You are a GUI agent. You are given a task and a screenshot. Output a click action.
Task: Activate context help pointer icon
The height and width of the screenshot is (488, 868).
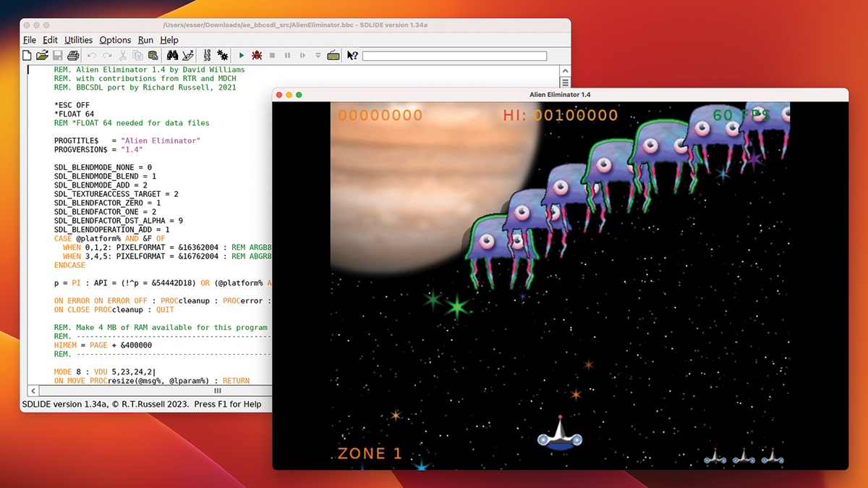coord(352,55)
